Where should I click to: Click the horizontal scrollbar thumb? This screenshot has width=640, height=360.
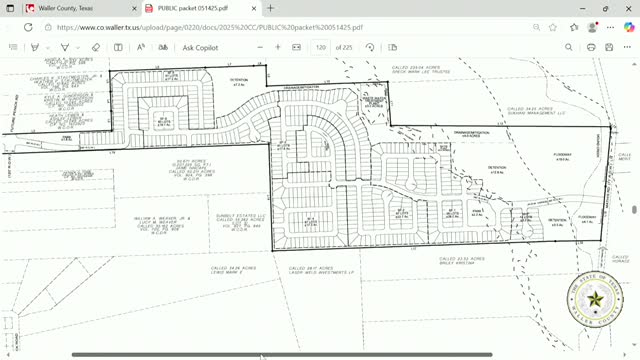point(282,355)
